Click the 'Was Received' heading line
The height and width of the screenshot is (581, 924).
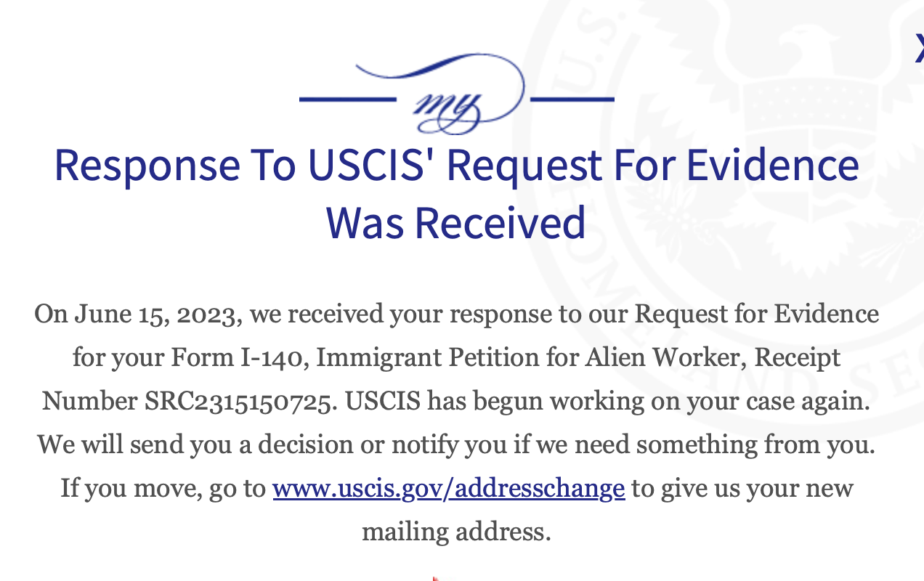coord(456,222)
